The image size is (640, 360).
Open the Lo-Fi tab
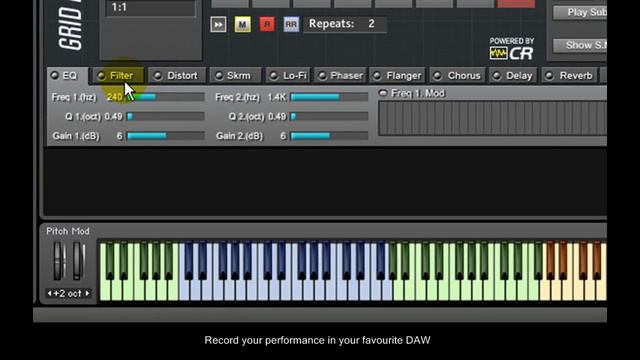tap(289, 76)
